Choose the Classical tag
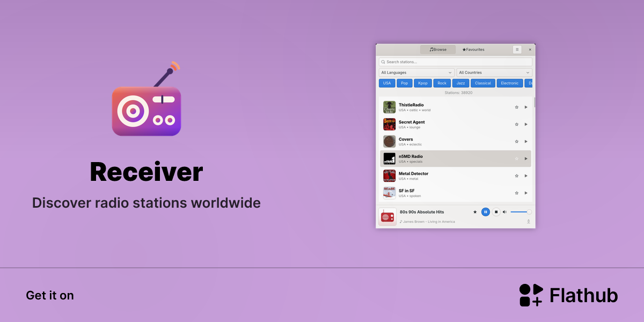 (483, 83)
